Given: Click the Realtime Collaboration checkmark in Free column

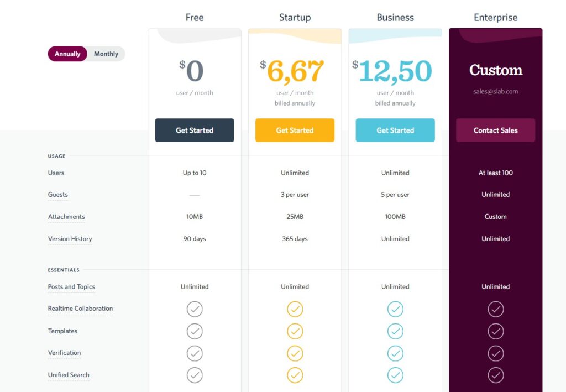Looking at the screenshot, I should point(195,309).
